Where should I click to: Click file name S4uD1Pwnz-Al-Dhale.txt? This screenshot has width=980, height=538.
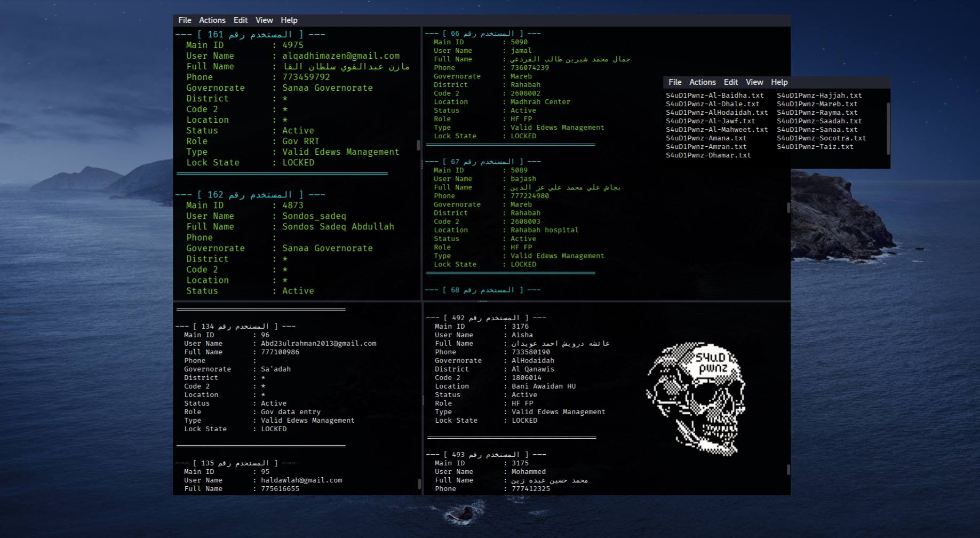pos(713,104)
